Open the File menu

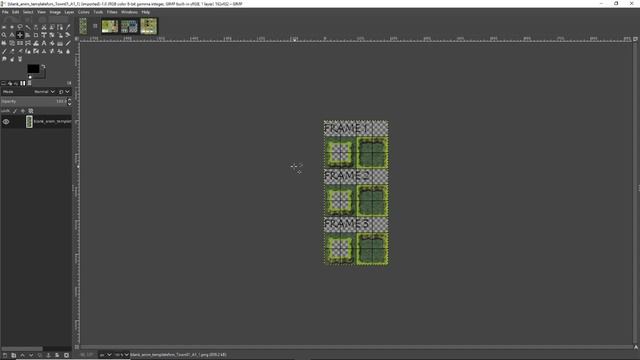5,12
